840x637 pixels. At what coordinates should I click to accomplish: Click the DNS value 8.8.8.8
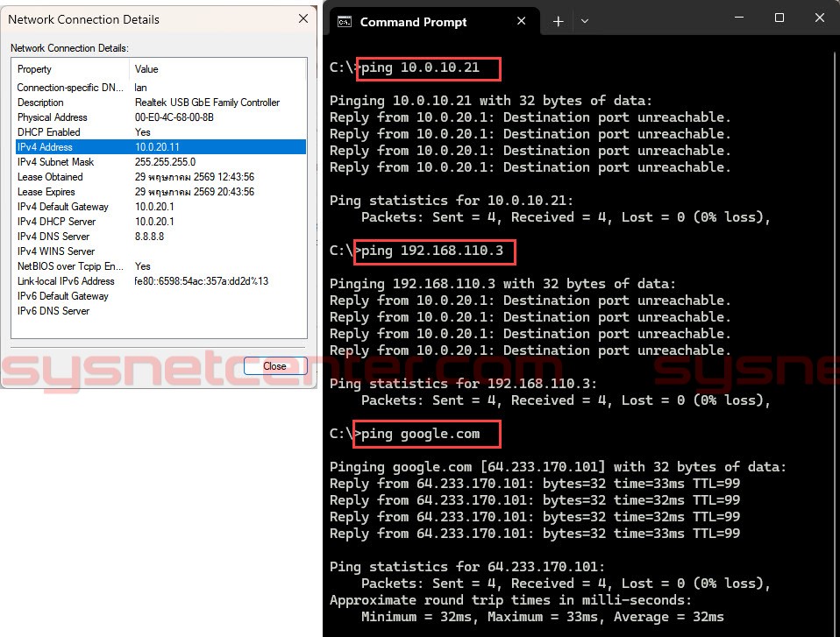coord(149,237)
